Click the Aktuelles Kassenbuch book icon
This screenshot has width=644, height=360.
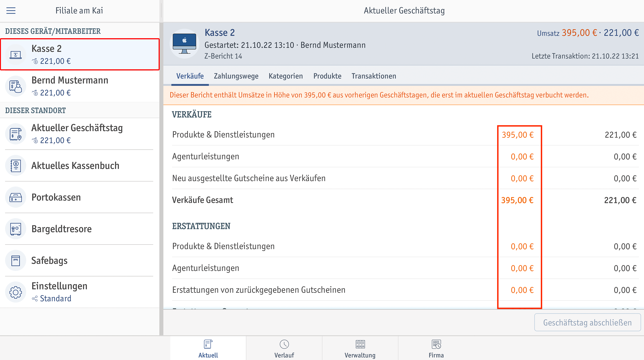click(x=16, y=165)
